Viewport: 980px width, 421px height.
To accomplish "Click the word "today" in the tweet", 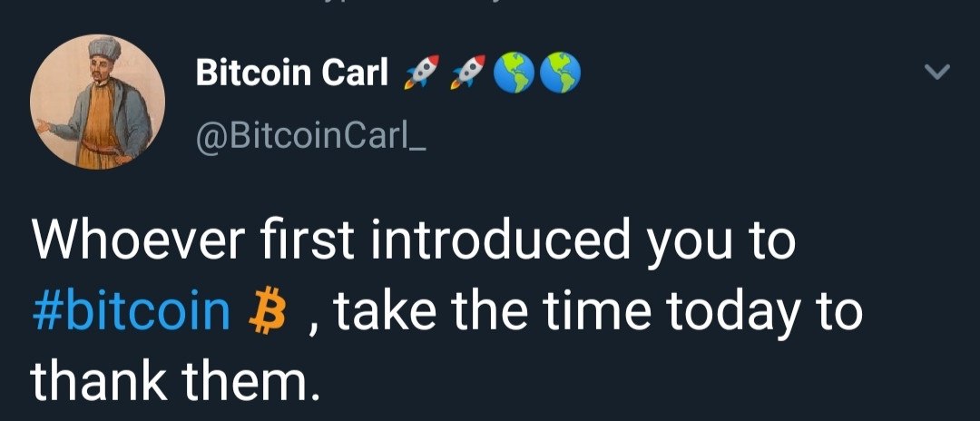I will [x=726, y=311].
